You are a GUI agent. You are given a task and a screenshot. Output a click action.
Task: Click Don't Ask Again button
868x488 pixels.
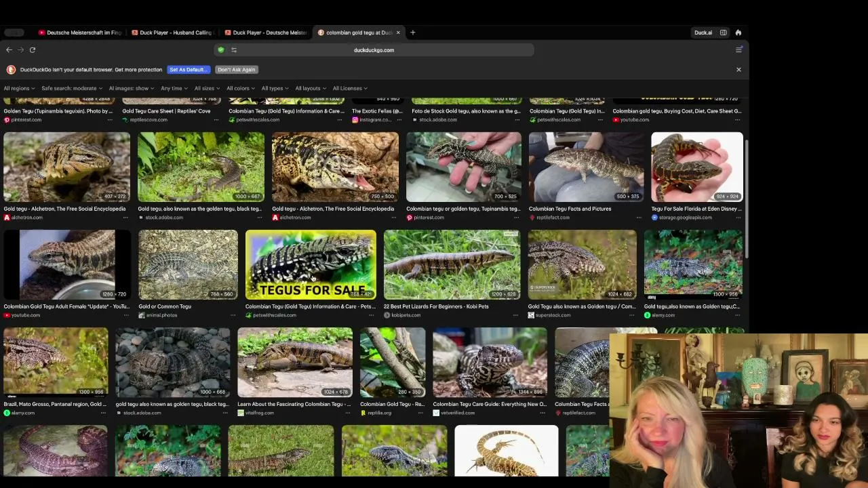tap(236, 69)
